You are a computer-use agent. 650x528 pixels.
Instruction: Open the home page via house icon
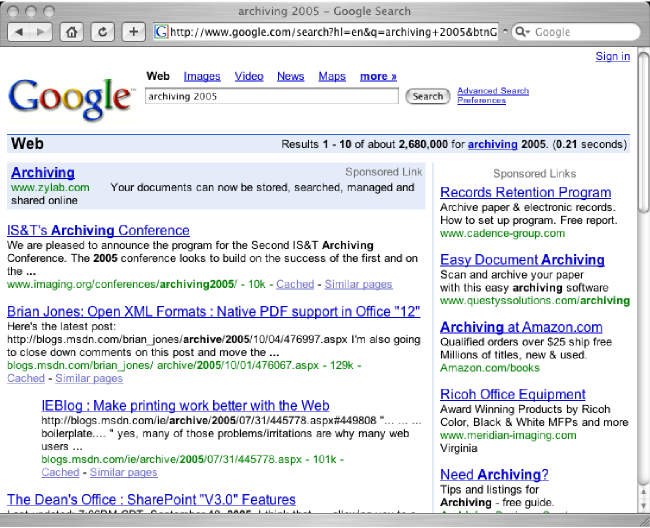[x=72, y=32]
